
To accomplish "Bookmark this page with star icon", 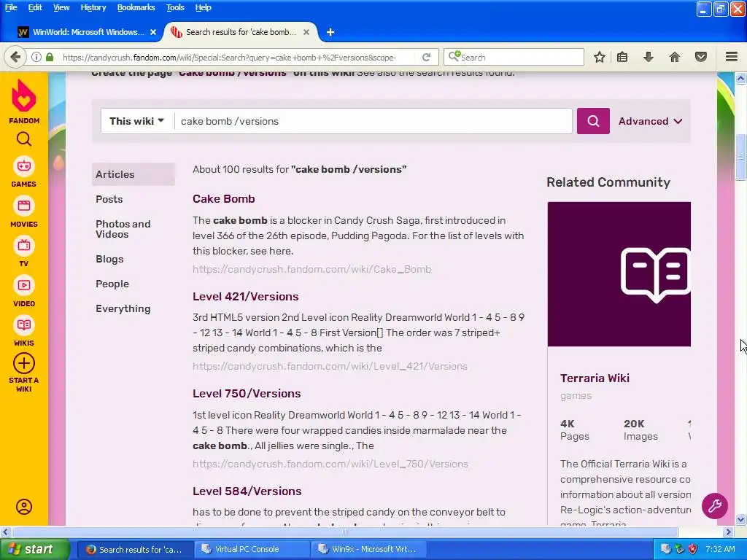I will pyautogui.click(x=600, y=57).
